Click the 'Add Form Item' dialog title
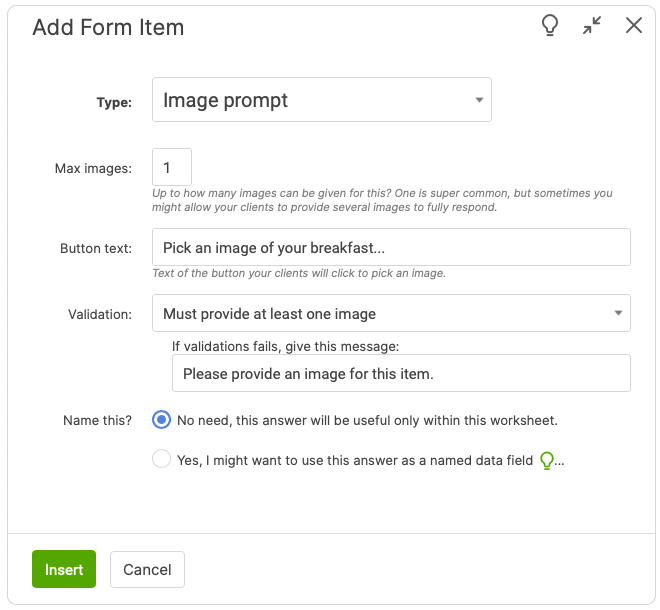 coord(108,27)
